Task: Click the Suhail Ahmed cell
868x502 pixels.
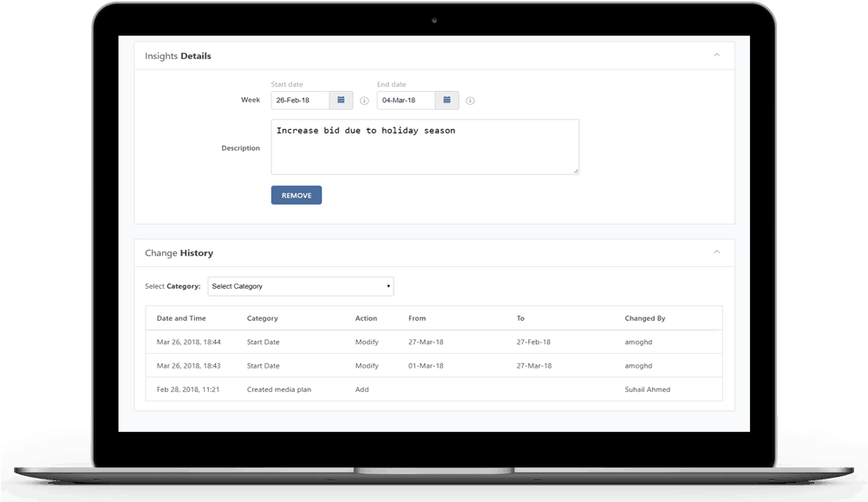Action: tap(647, 389)
